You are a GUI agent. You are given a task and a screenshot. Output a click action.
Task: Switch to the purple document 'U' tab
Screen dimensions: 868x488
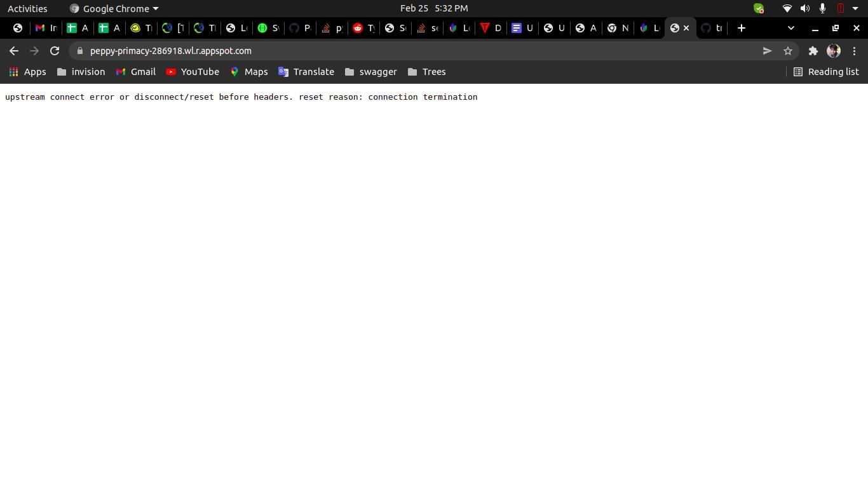click(522, 28)
